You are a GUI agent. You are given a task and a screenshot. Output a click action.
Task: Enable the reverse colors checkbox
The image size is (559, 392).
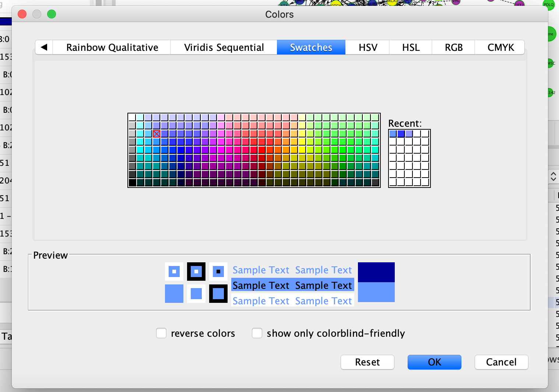[x=161, y=333]
